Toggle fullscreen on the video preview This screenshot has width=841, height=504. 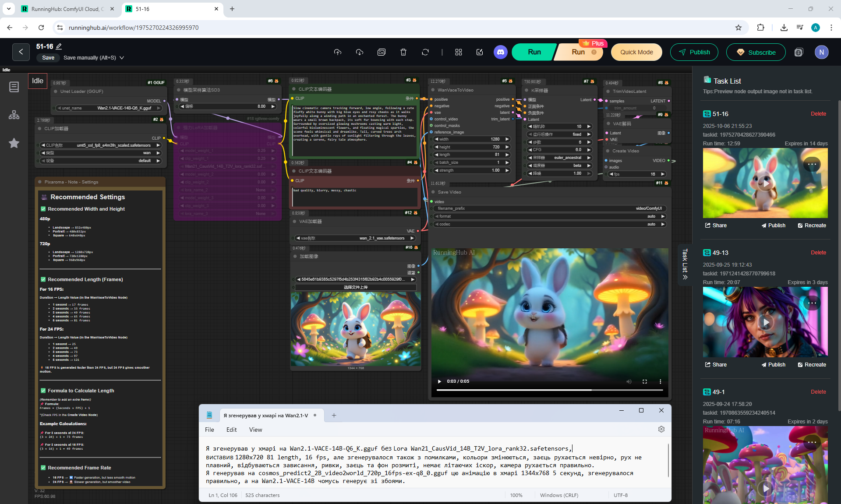[x=644, y=381]
